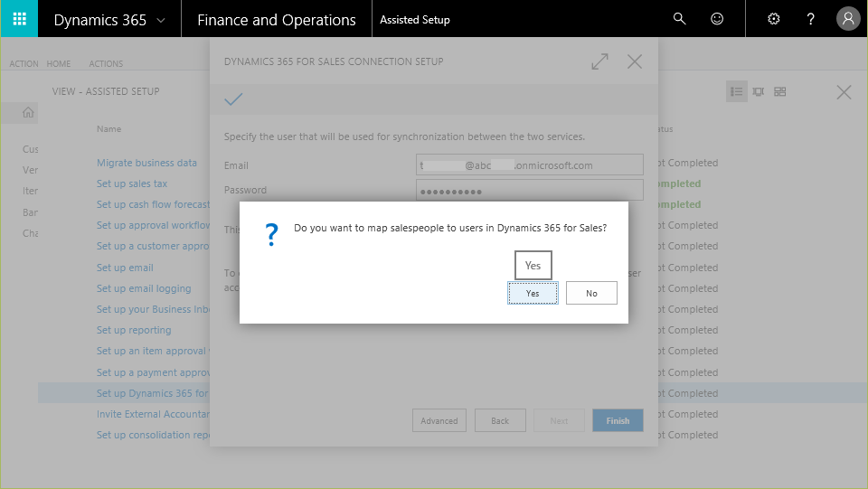Click the home icon in sidebar
868x489 pixels.
tap(28, 113)
